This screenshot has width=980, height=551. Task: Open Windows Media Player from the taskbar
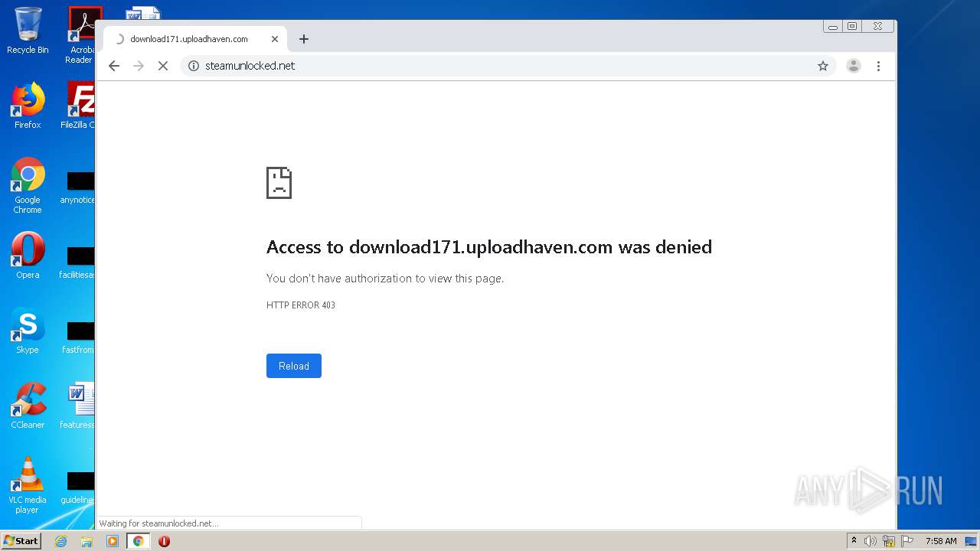pos(113,541)
